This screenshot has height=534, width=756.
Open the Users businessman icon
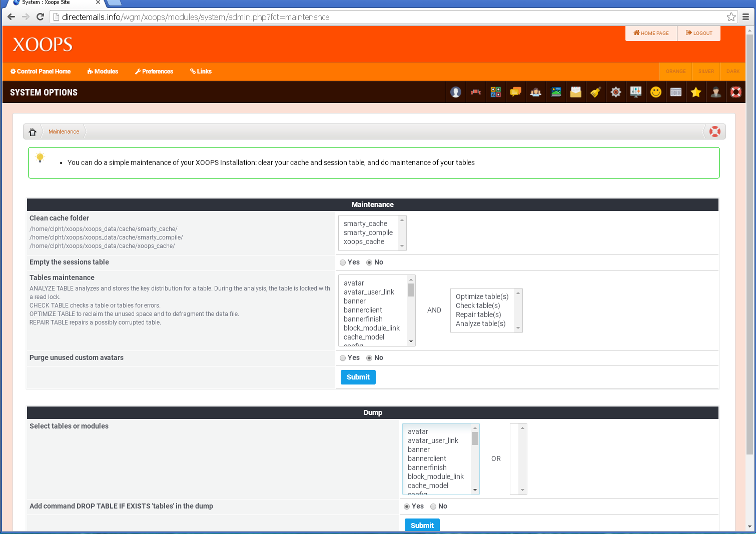(x=716, y=92)
